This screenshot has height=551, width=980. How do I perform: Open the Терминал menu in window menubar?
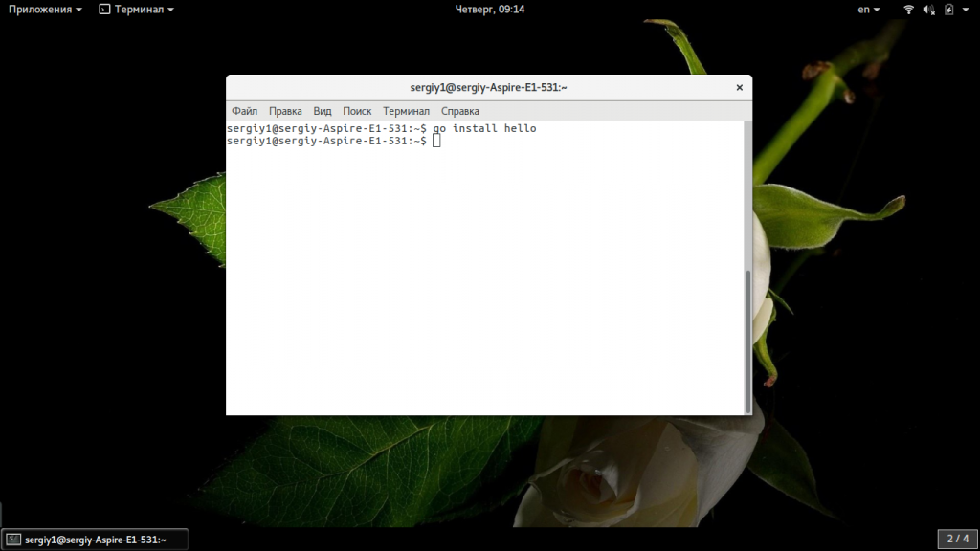click(406, 111)
